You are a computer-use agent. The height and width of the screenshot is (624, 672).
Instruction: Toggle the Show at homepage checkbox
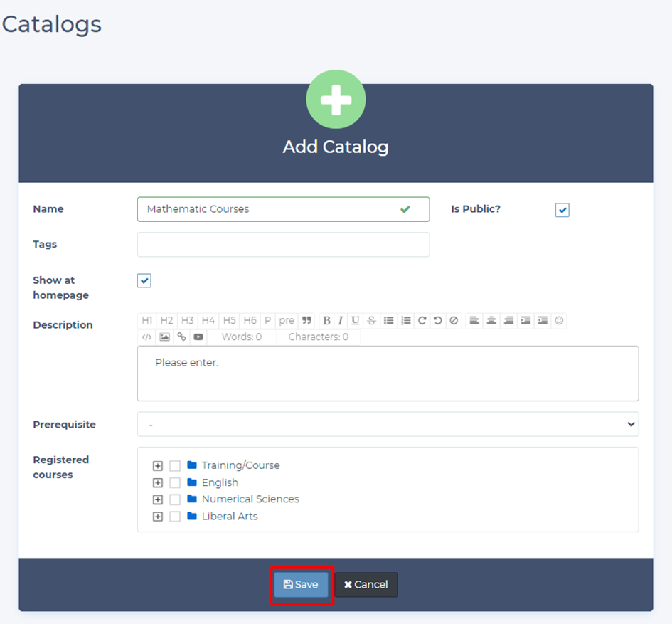point(144,280)
